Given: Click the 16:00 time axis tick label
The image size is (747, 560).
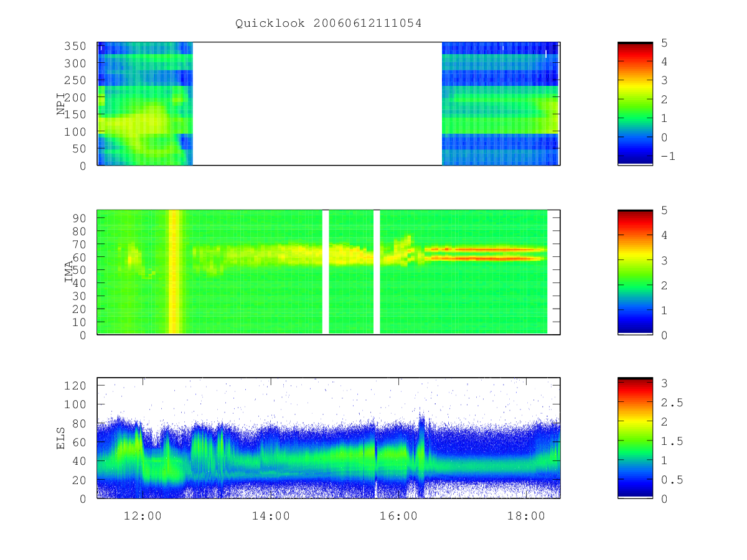Looking at the screenshot, I should [x=399, y=516].
